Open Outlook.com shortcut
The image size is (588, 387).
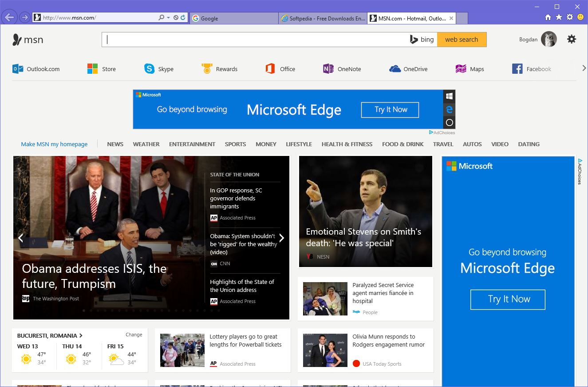[x=36, y=69]
